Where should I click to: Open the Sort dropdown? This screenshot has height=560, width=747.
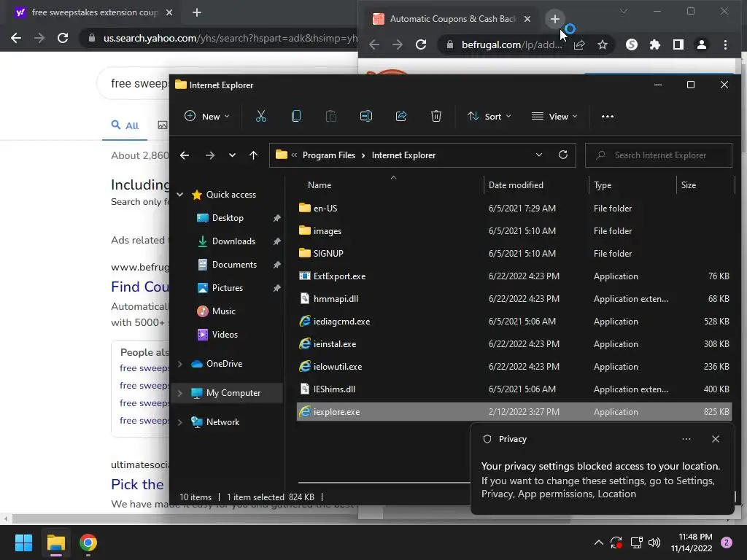[x=489, y=116]
